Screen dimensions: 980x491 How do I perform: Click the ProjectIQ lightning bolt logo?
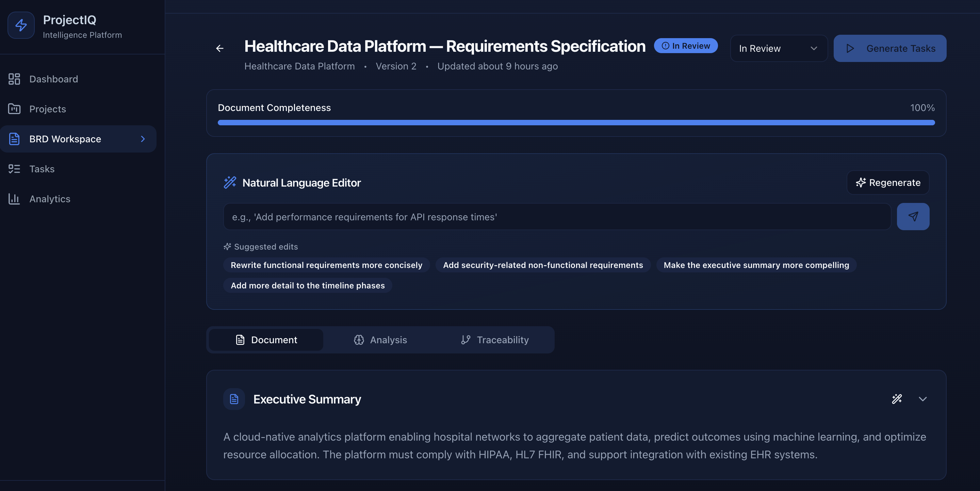(x=21, y=25)
